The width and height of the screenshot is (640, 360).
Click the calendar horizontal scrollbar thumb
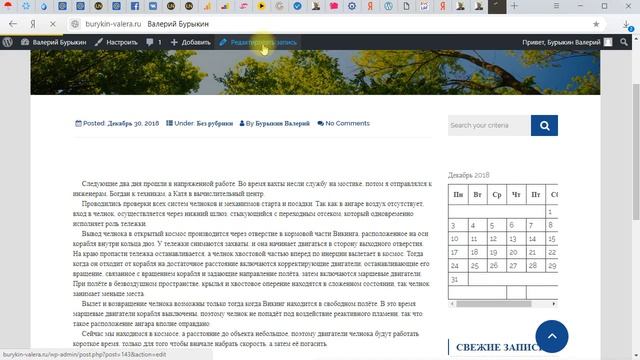493,304
